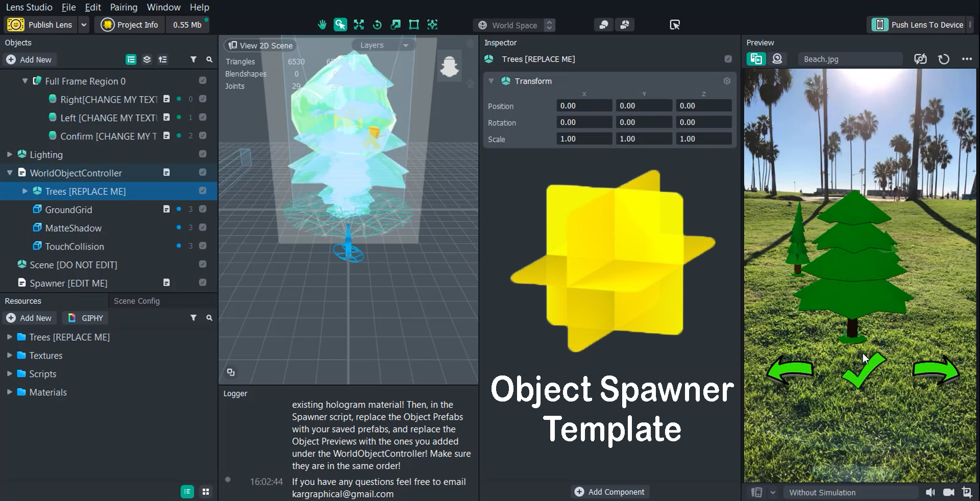980x501 pixels.
Task: Collapse the WorldObjectController node
Action: click(10, 173)
